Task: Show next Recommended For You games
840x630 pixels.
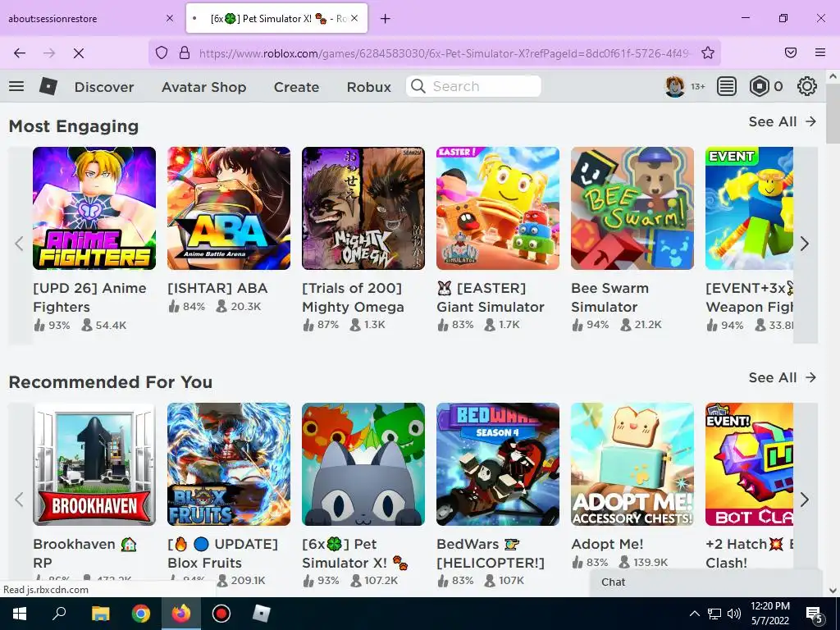Action: 805,500
